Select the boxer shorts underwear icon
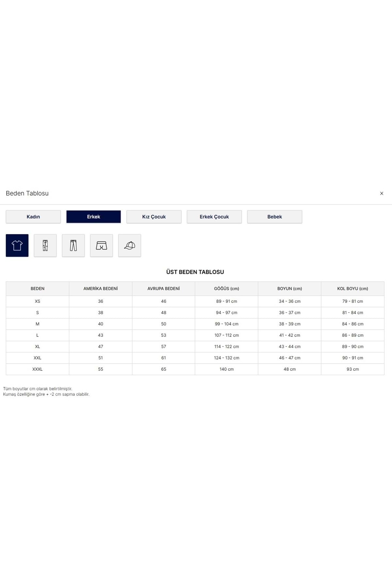 tap(101, 245)
